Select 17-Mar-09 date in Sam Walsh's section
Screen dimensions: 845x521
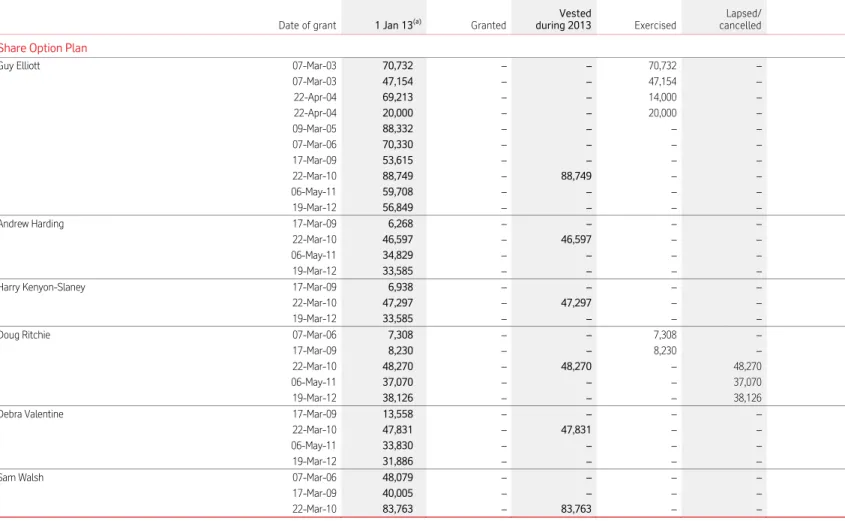pyautogui.click(x=314, y=493)
